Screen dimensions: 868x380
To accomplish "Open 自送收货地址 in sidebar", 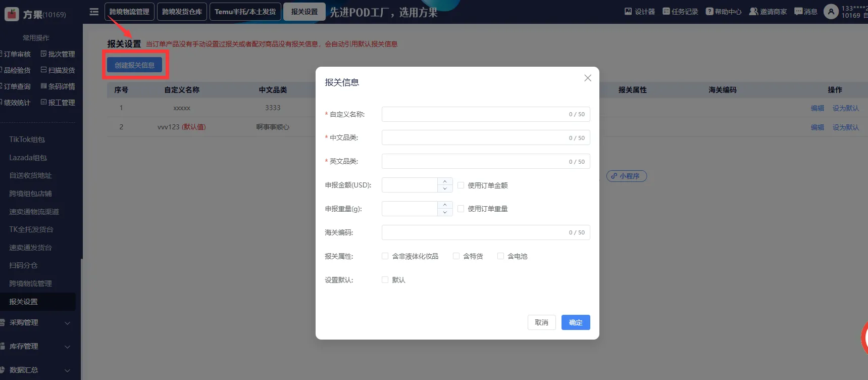I will (30, 175).
